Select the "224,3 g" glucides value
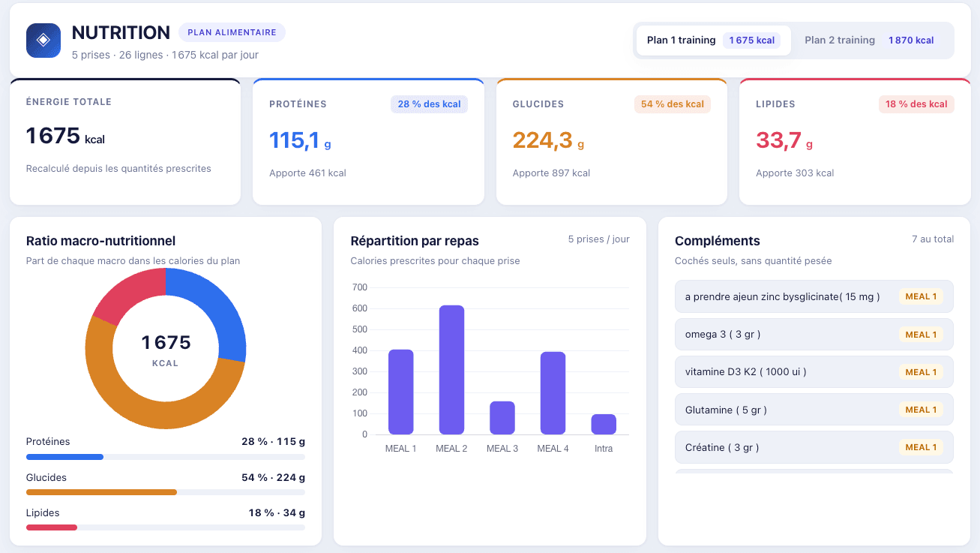This screenshot has height=553, width=980. tap(548, 140)
